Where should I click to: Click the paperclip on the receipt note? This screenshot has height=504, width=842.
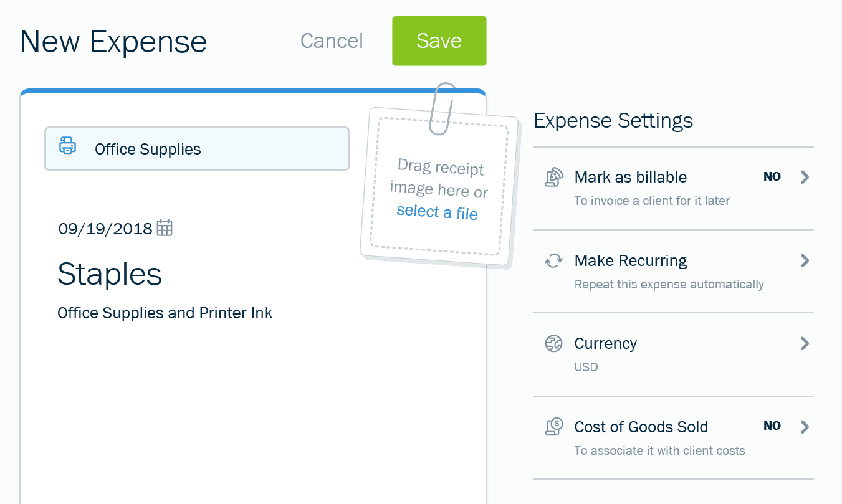(443, 108)
